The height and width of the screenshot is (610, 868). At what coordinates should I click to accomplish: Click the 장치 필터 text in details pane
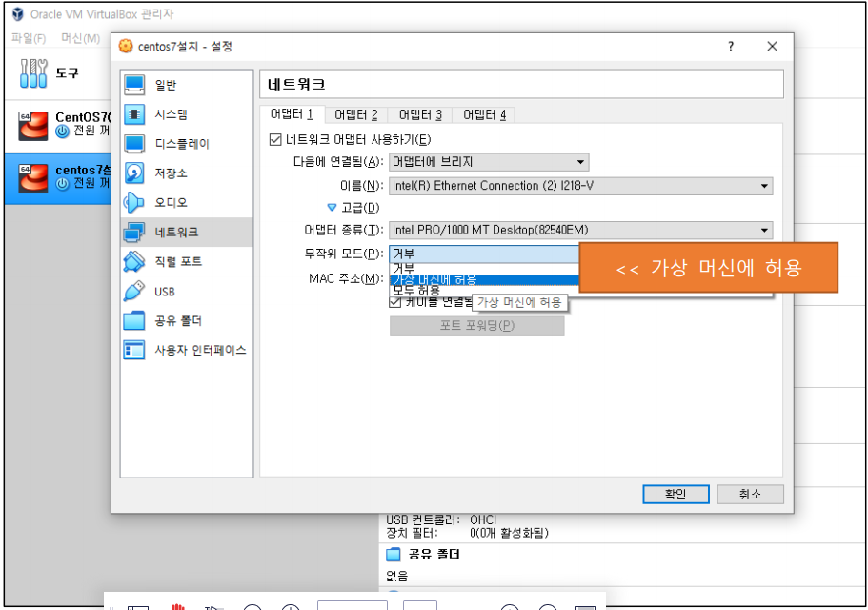click(x=412, y=533)
